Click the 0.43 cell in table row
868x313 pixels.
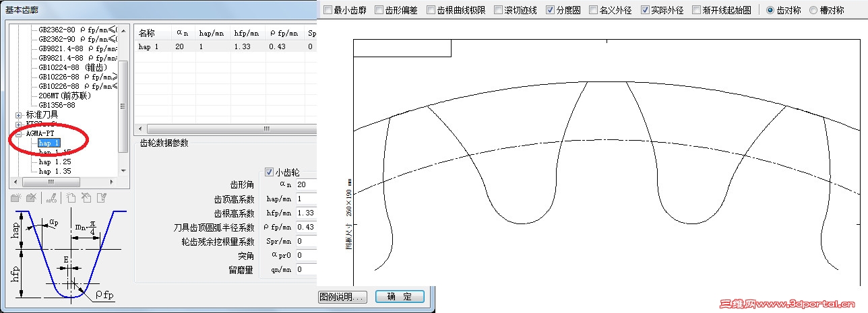(284, 46)
